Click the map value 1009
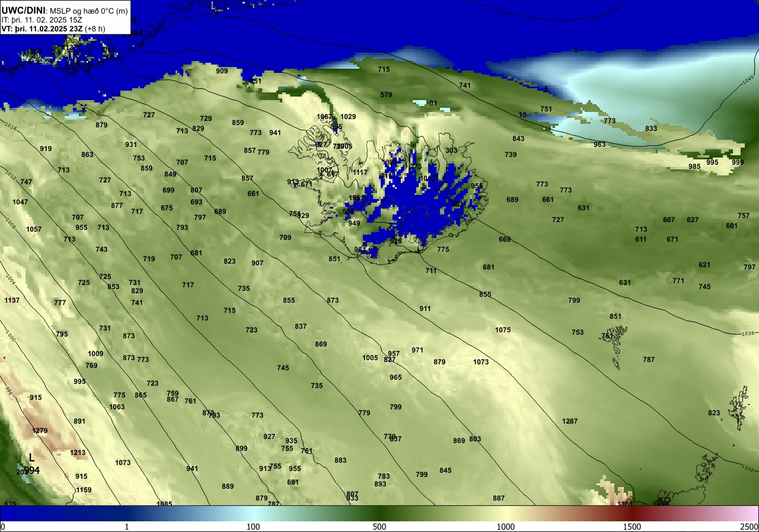The image size is (759, 532). tap(95, 354)
